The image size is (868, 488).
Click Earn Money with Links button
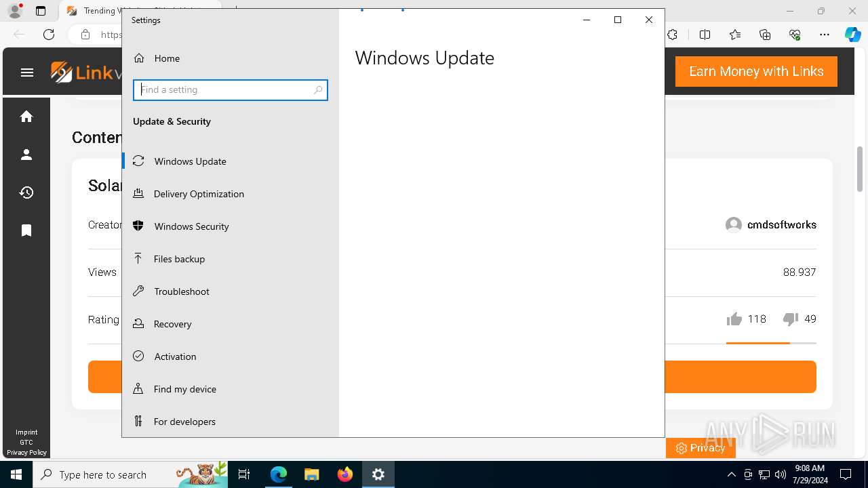(x=756, y=71)
